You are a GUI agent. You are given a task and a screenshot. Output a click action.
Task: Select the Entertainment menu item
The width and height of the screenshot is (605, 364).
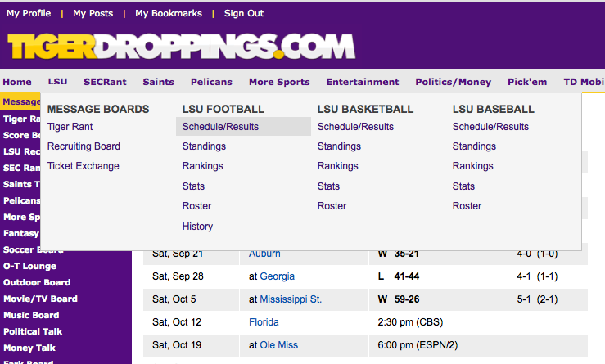click(x=363, y=82)
